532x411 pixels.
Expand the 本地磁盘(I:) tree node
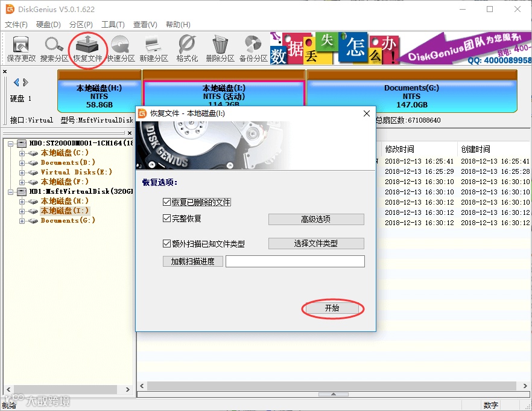(x=22, y=211)
